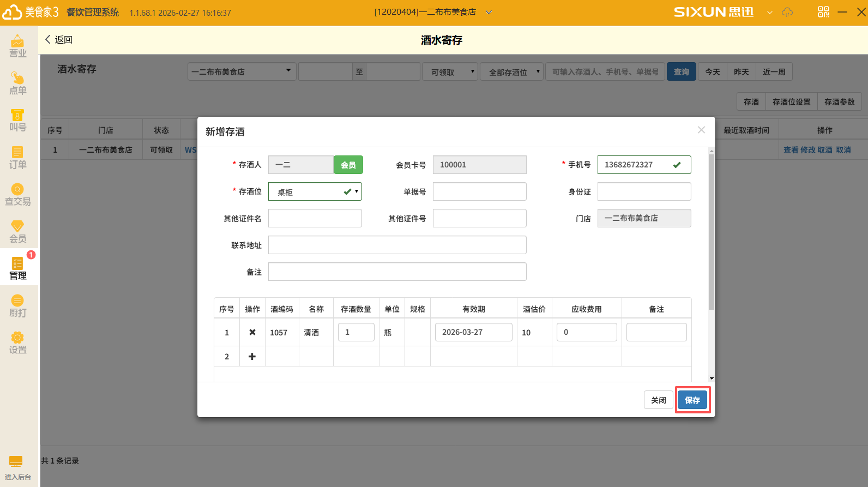Add a wine row with the plus icon
868x487 pixels.
coord(252,357)
